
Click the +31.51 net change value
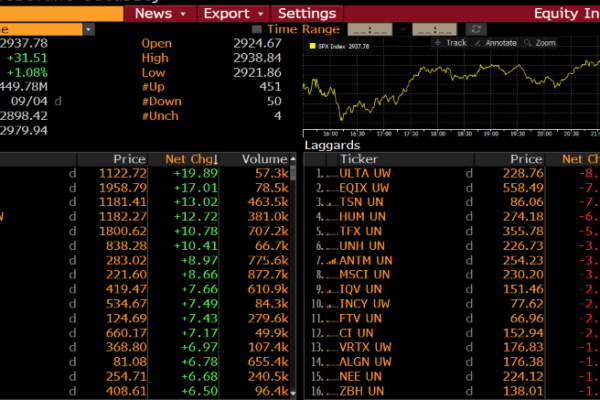click(x=27, y=58)
